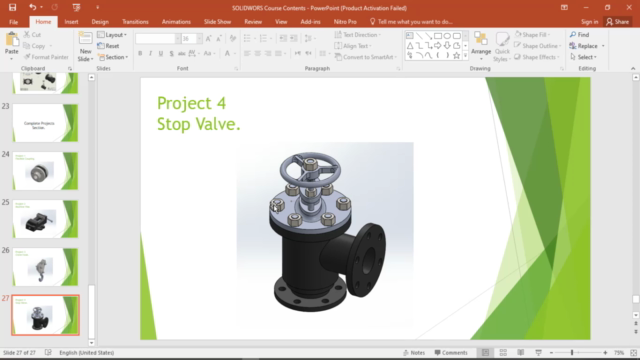Click Align Text button
Viewport: 640px width, 360px height.
(353, 46)
